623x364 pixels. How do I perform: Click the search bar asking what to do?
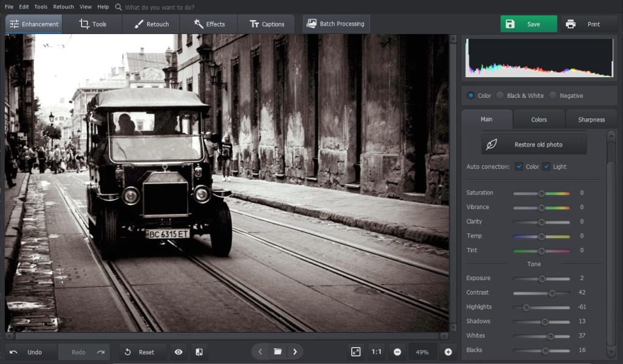tap(152, 7)
